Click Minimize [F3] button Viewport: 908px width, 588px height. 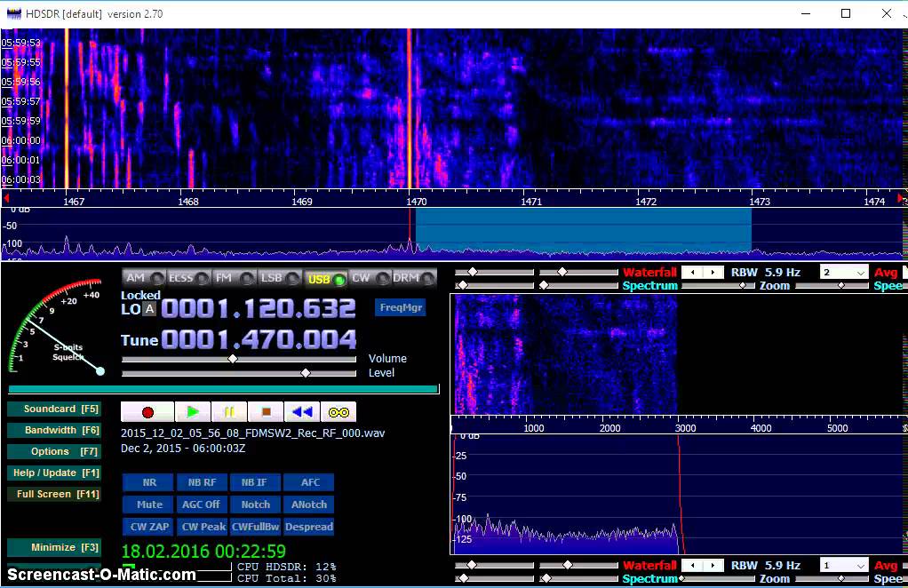[54, 547]
